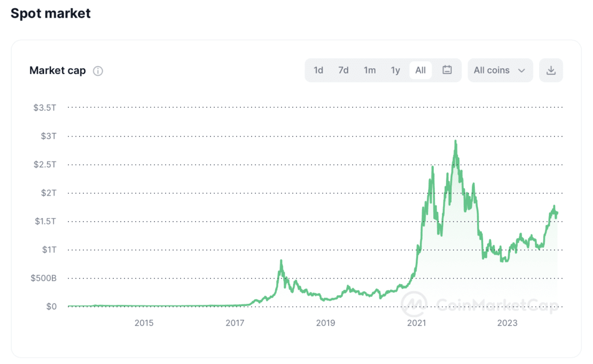The image size is (593, 364).
Task: Click the Spot market title
Action: pos(50,13)
